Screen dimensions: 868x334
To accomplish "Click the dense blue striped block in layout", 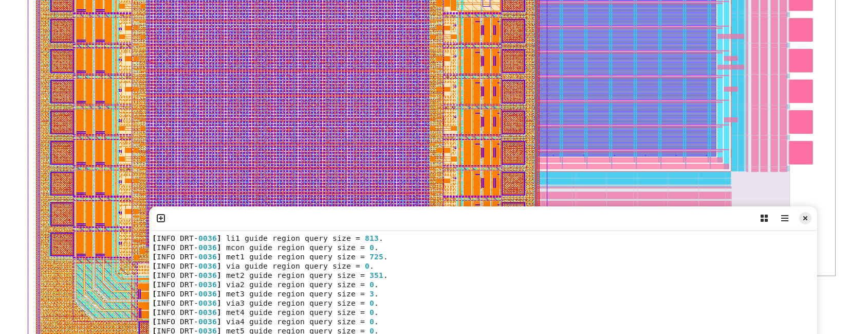I will (627, 77).
